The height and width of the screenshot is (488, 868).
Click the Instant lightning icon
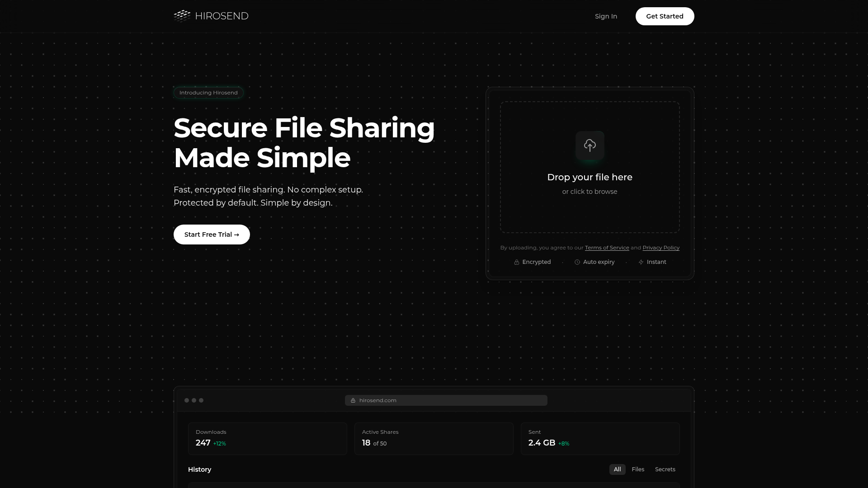pos(641,262)
